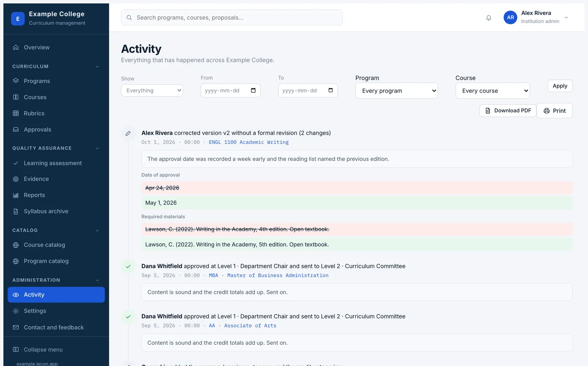588x366 pixels.
Task: Open Contact and feedback page
Action: [56, 327]
